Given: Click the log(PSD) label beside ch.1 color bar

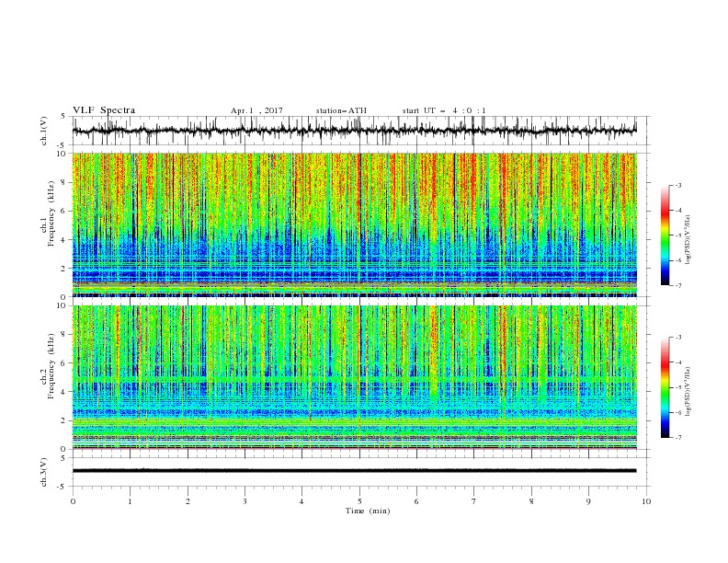Looking at the screenshot, I should coord(688,240).
